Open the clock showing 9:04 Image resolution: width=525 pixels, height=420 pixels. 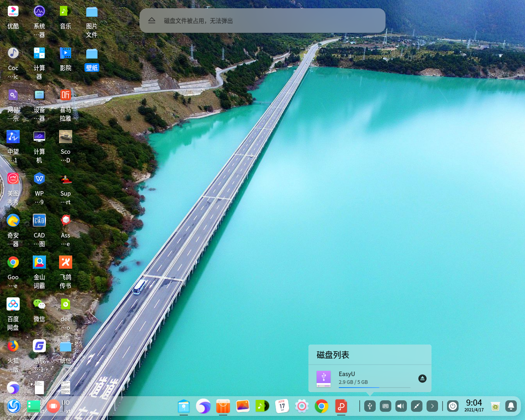(474, 405)
